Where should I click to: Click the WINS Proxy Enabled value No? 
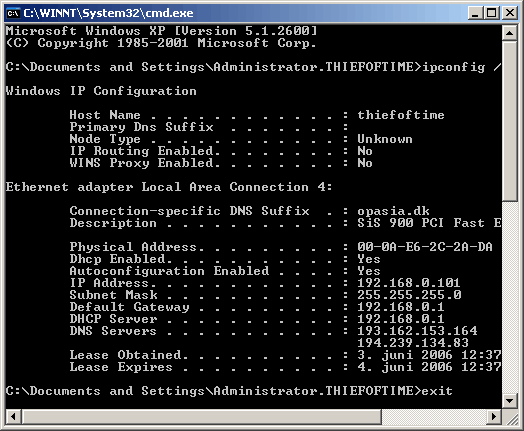point(365,163)
